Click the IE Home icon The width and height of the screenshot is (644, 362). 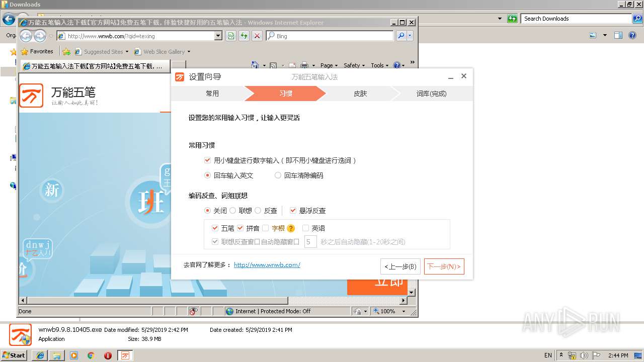(x=255, y=65)
